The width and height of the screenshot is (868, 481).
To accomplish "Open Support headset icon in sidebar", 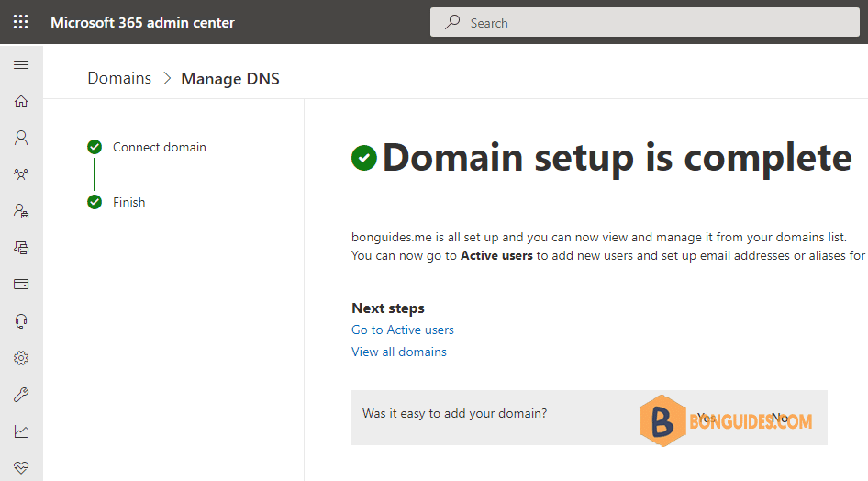I will click(21, 321).
